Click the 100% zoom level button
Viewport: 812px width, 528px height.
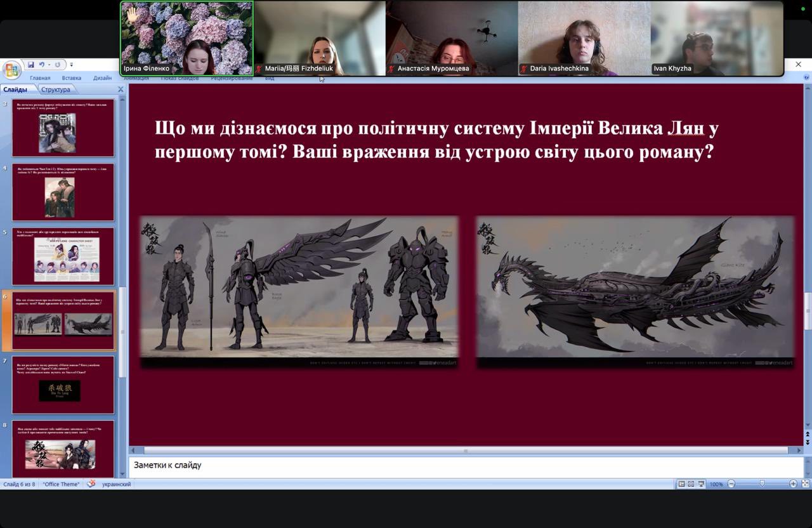(716, 484)
